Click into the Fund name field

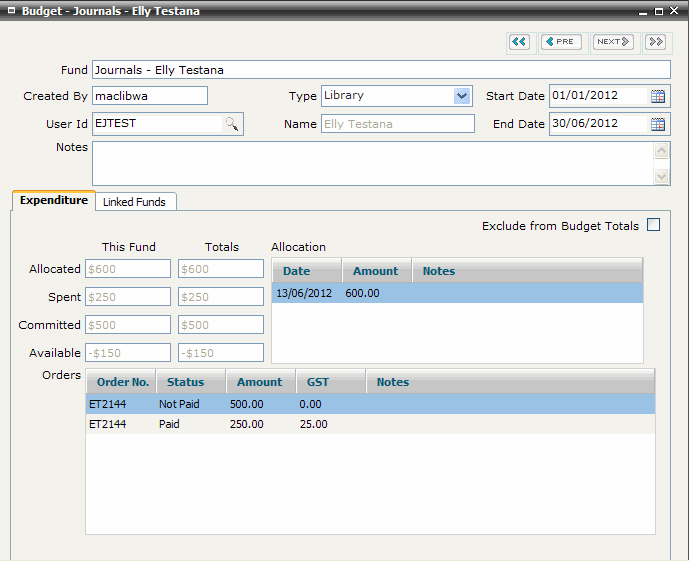[380, 70]
